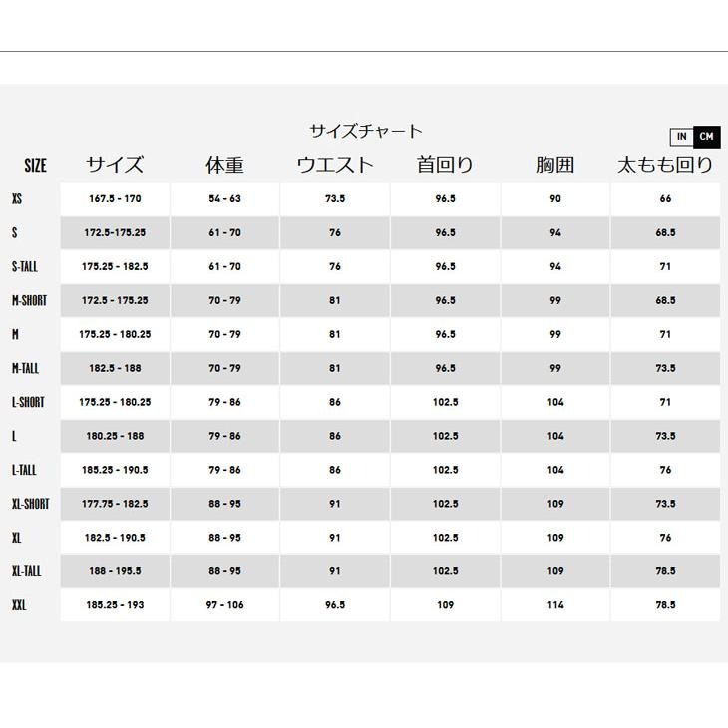
Task: Click waist value 81 in M row
Action: (335, 334)
